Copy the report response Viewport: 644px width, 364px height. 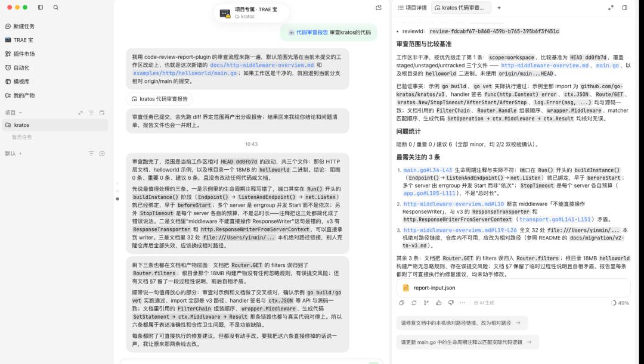click(x=402, y=303)
